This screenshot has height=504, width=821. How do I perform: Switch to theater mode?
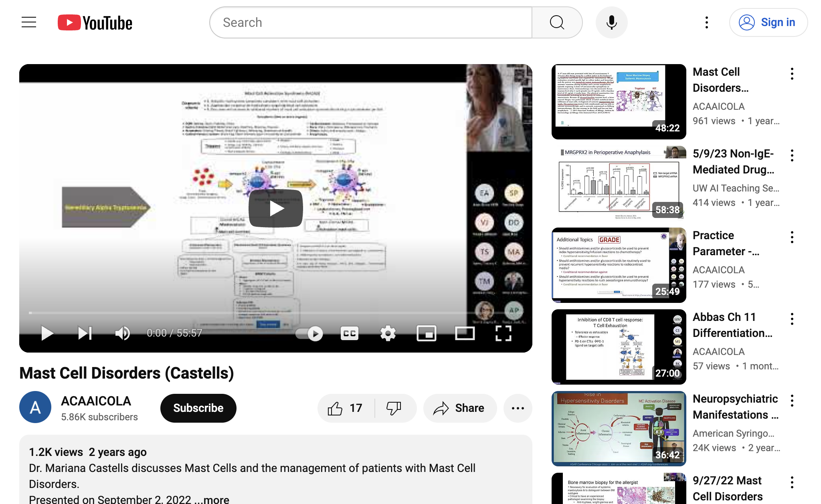click(x=465, y=333)
